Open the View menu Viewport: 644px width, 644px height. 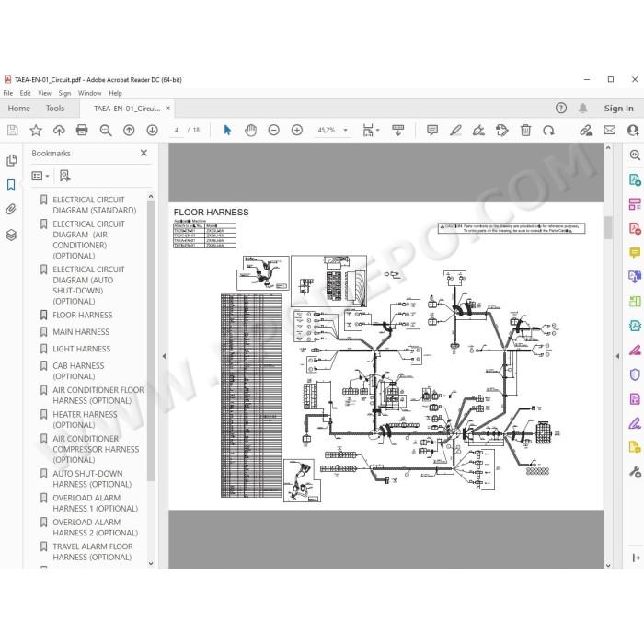[x=44, y=93]
